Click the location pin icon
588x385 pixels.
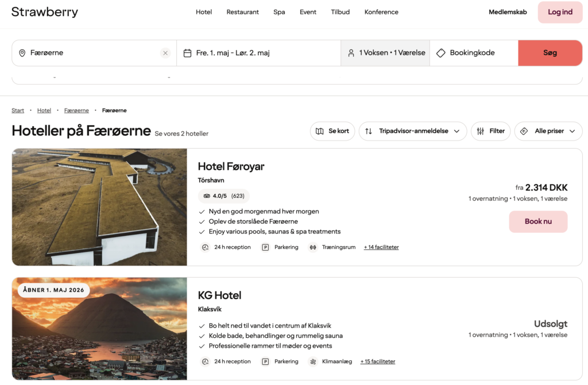coord(22,53)
